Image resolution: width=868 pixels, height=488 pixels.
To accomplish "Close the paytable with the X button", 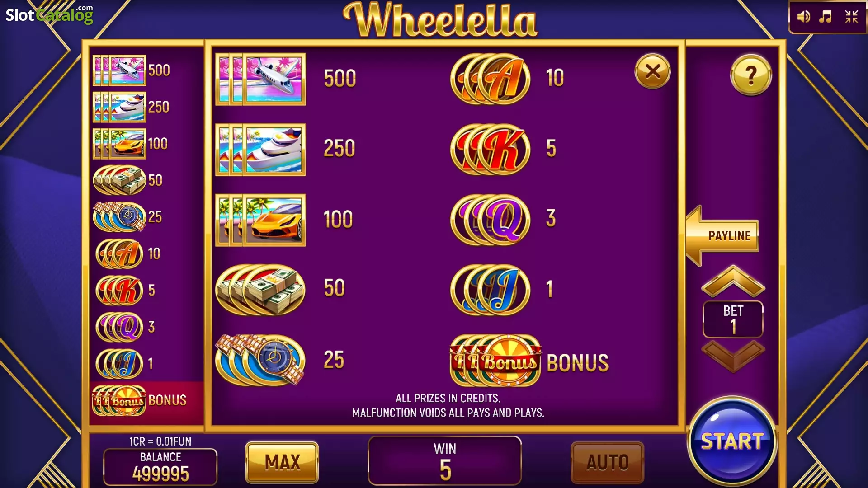I will 652,71.
